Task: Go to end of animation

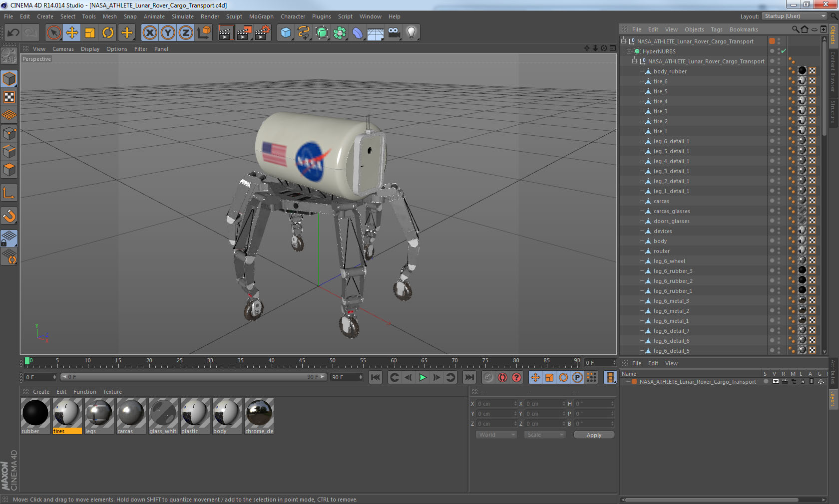Action: (x=469, y=377)
